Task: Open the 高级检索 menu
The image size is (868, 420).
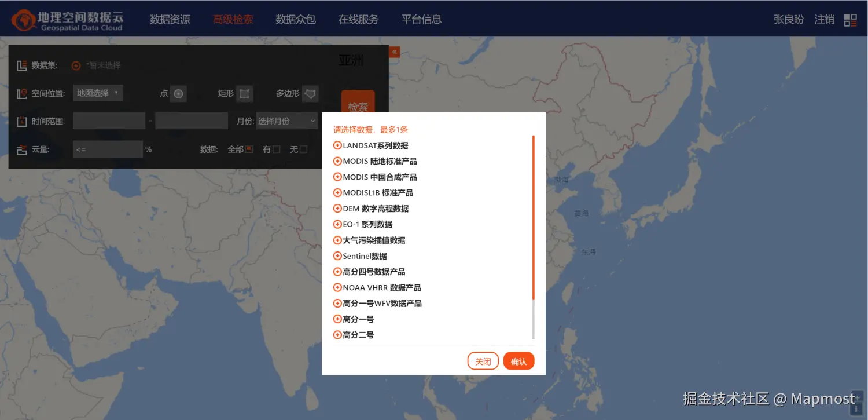Action: pyautogui.click(x=233, y=20)
